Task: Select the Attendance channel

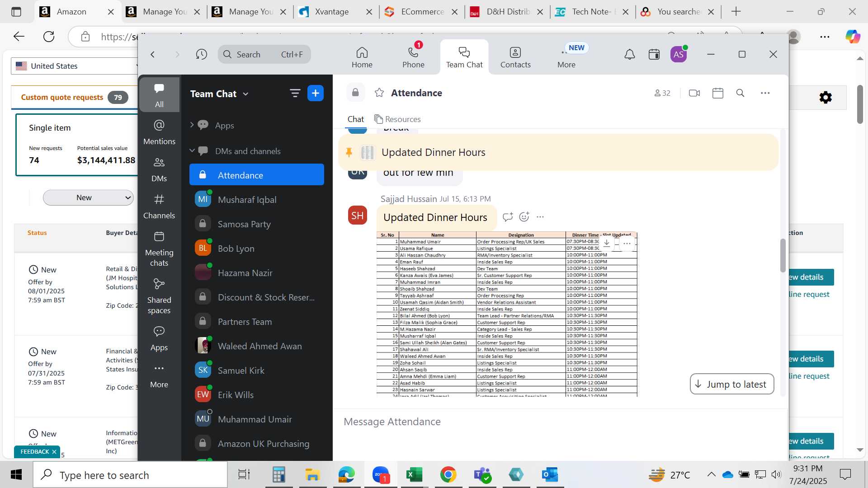Action: tap(256, 175)
